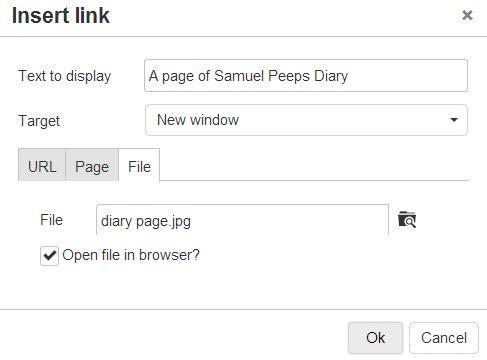This screenshot has height=360, width=487.
Task: Close the Insert link dialog
Action: click(x=467, y=15)
